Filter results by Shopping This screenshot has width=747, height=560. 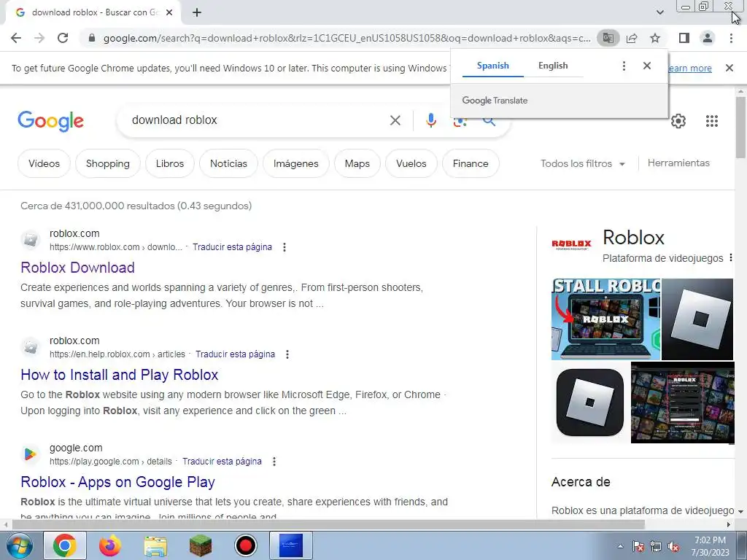coord(108,163)
